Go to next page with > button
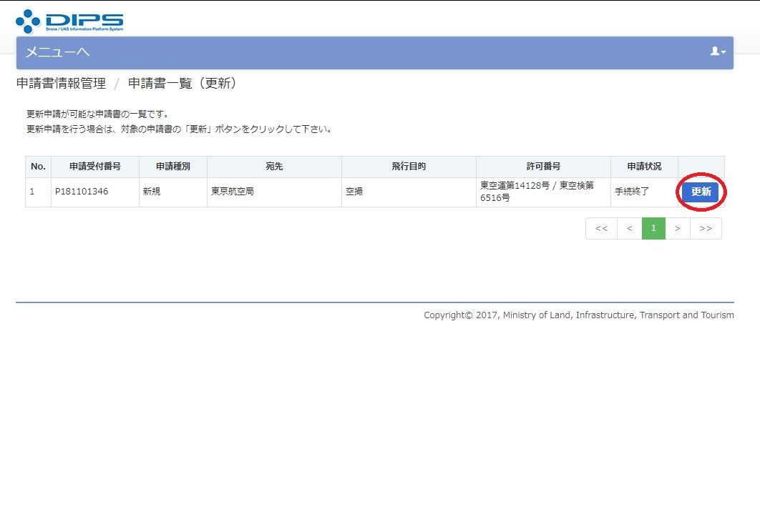Viewport: 760px width, 532px height. click(678, 229)
